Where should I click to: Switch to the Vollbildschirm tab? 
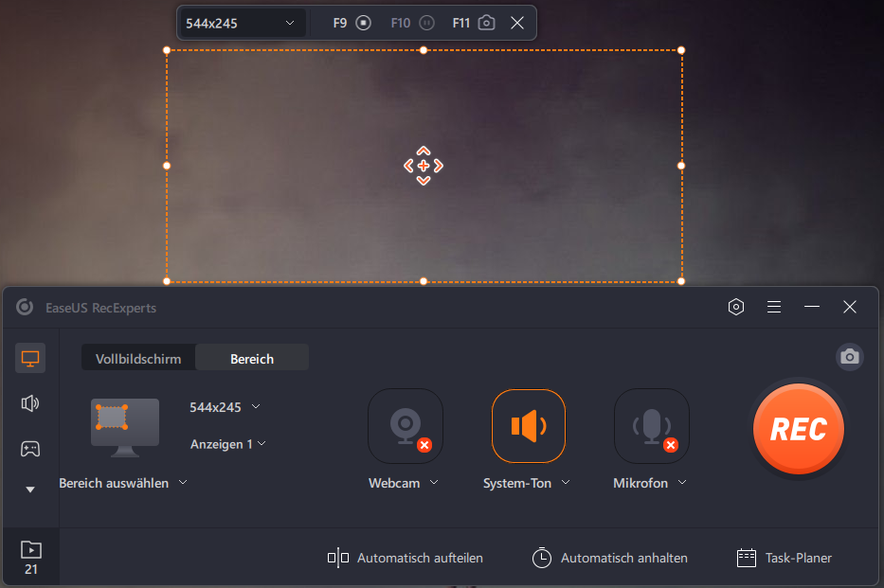tap(138, 359)
